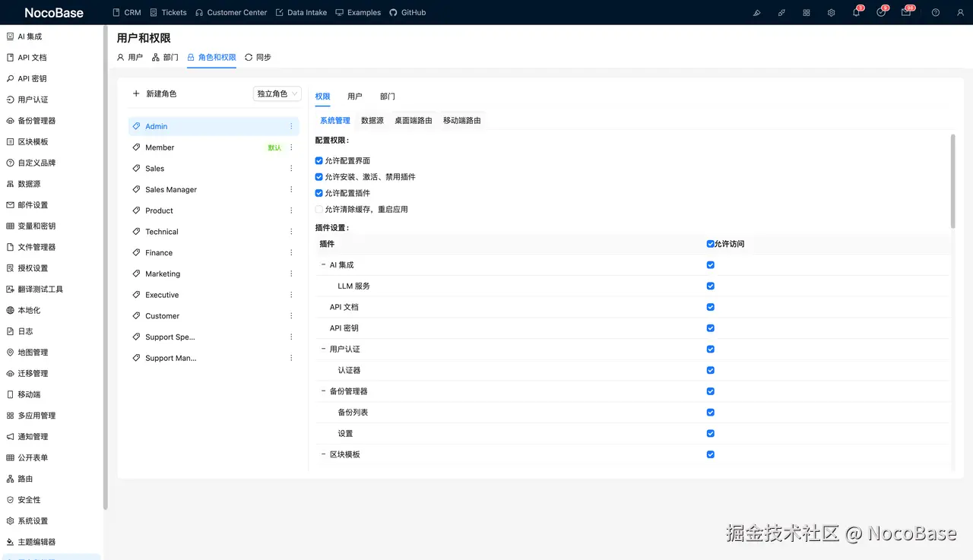The image size is (973, 560).
Task: Click the 备份管理器 sidebar icon
Action: pos(10,121)
